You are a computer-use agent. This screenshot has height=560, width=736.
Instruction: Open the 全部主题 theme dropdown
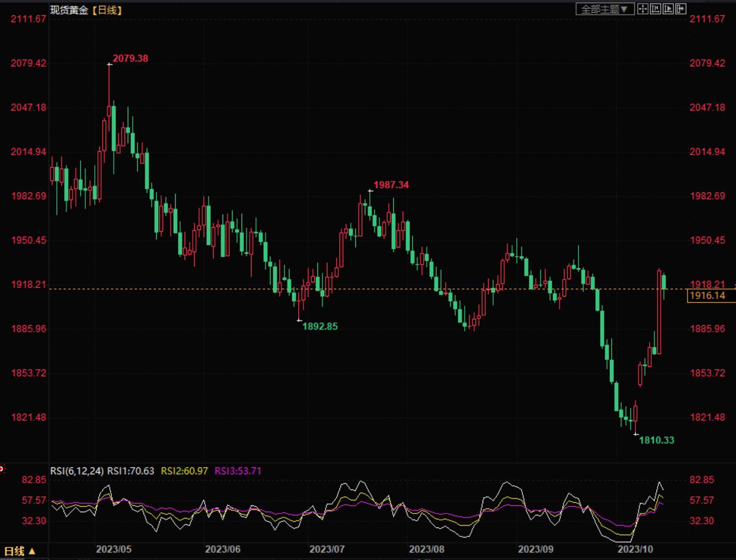coord(605,9)
